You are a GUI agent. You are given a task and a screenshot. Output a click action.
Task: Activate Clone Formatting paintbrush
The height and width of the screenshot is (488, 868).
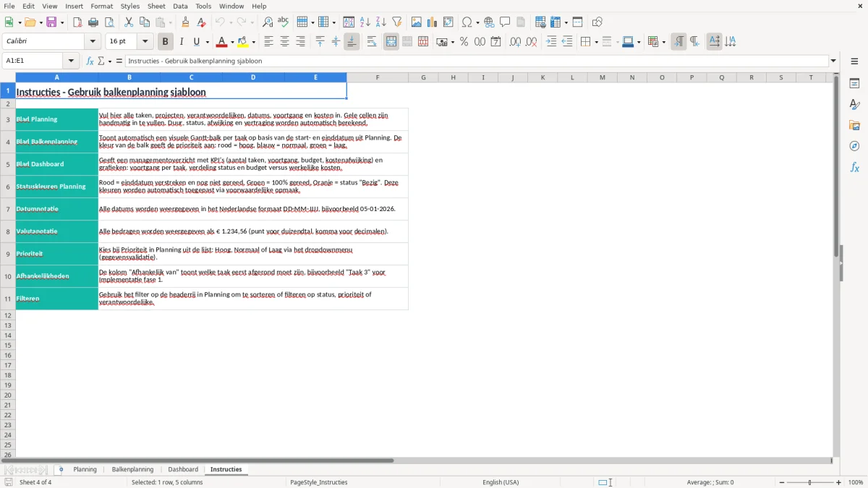(x=186, y=22)
